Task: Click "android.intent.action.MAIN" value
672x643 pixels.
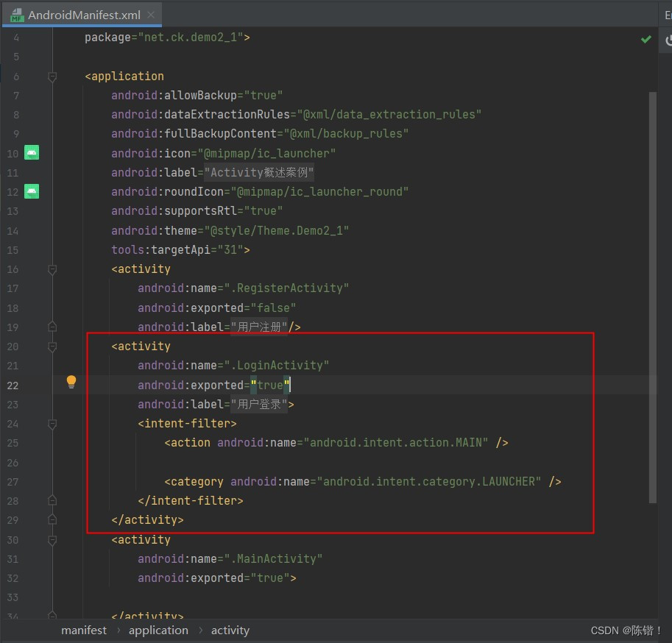Action: [x=395, y=442]
